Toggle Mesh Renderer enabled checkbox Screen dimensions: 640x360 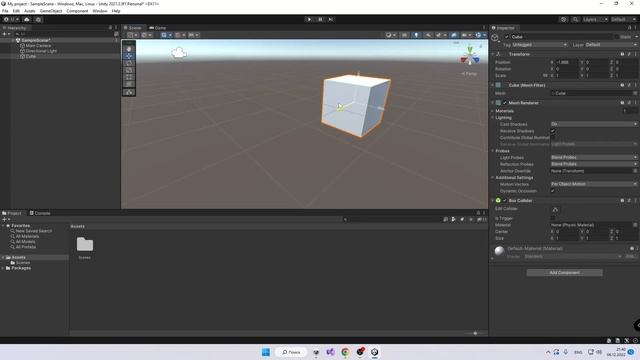(x=505, y=103)
